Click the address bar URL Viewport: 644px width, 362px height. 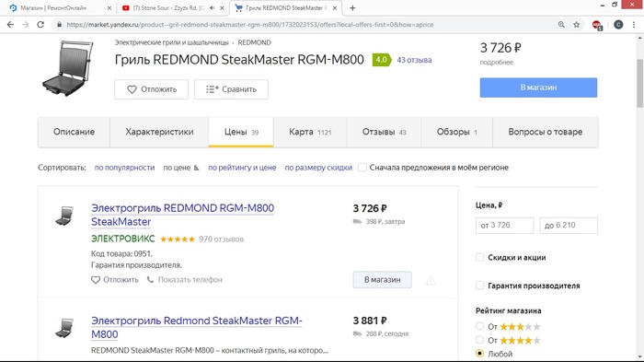[x=249, y=25]
